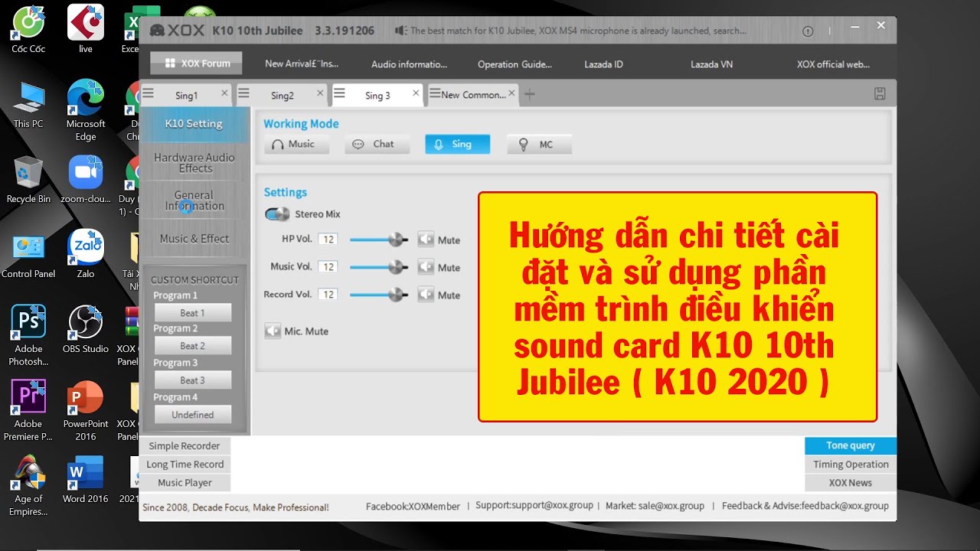Screen dimensions: 980x551
Task: Open the Lazada ID link
Action: (603, 64)
